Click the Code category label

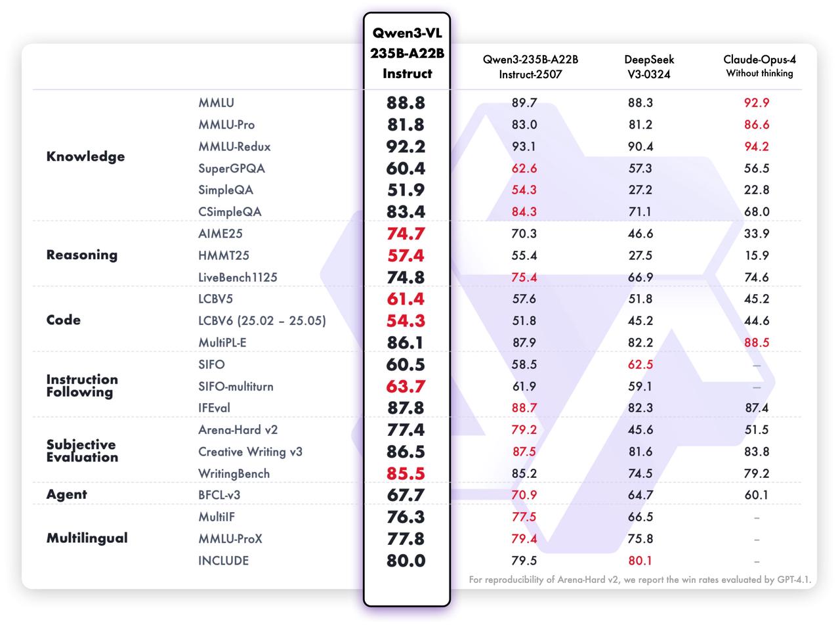(x=64, y=320)
